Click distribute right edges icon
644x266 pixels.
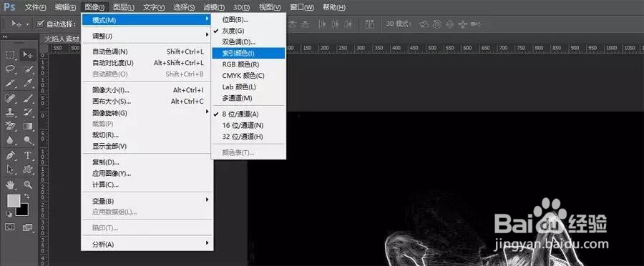click(x=348, y=24)
